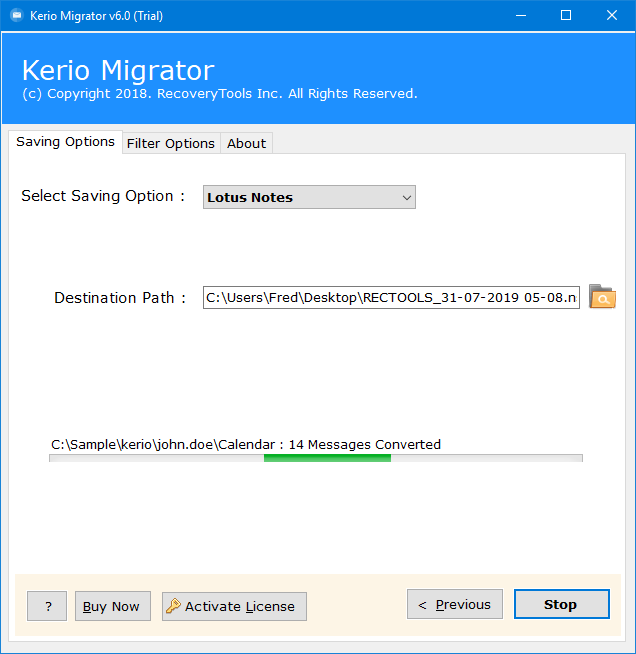
Task: Go back with the Previous button
Action: tap(455, 604)
